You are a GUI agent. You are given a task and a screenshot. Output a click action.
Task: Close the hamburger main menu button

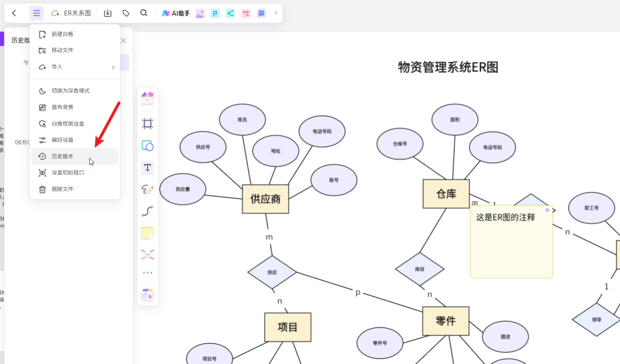click(37, 13)
